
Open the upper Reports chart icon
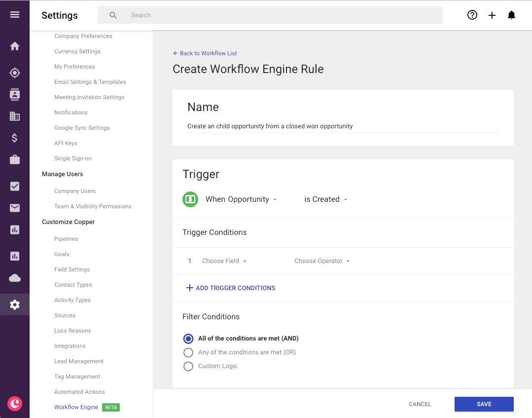[15, 229]
